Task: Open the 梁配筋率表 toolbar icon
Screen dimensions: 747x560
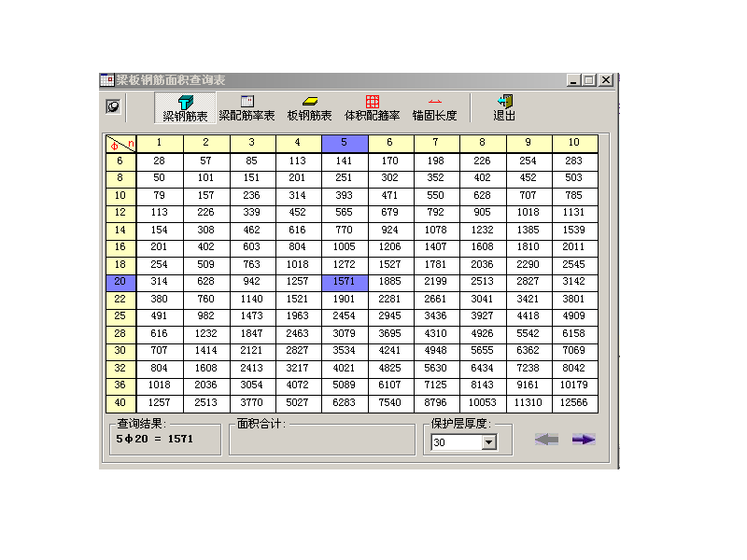Action: click(247, 107)
